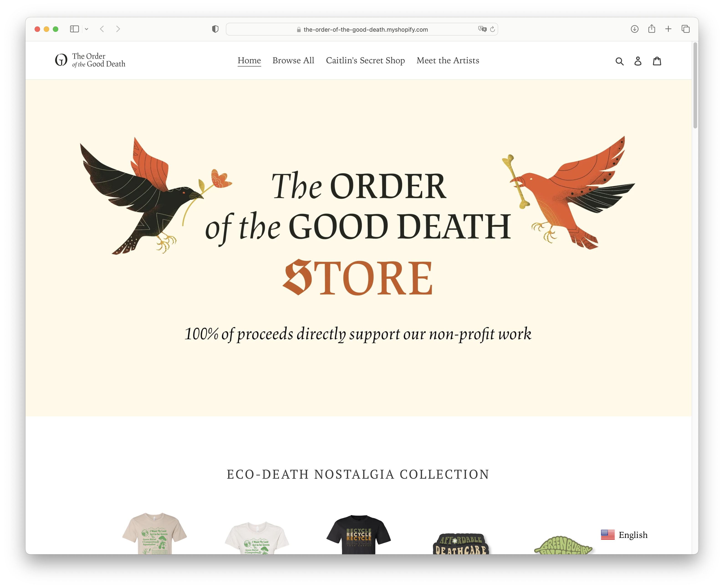The image size is (724, 588).
Task: Show the tab overview icon
Action: 685,29
